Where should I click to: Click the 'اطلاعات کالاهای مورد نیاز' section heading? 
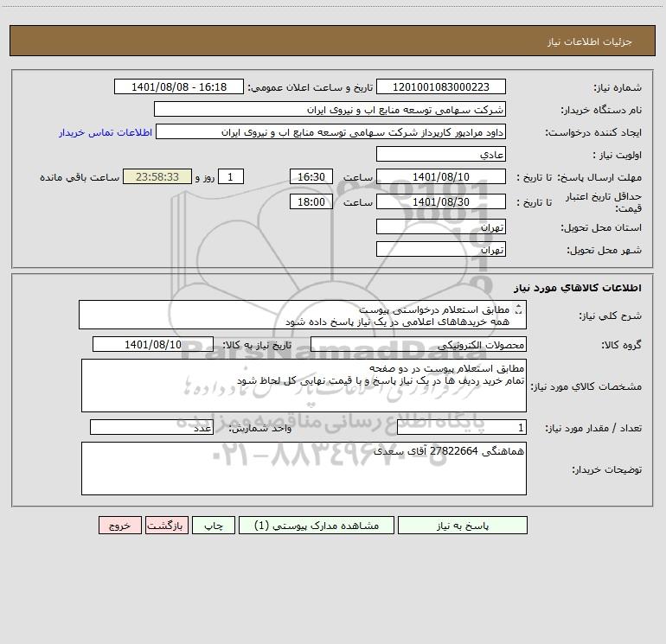click(578, 288)
